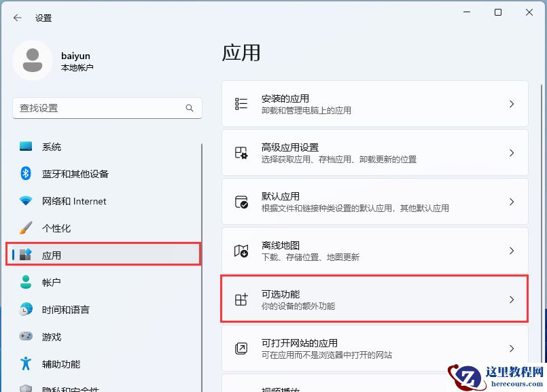Viewport: 547px width, 392px height.
Task: Expand 可打开网站的应用 using the arrow
Action: (x=512, y=349)
